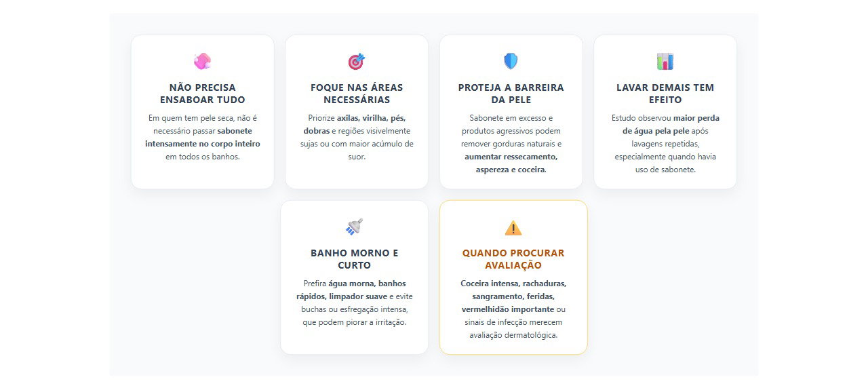Click the text 'avaliação dermatológica' in the warning card
Screen dimensions: 868x390
coord(513,335)
